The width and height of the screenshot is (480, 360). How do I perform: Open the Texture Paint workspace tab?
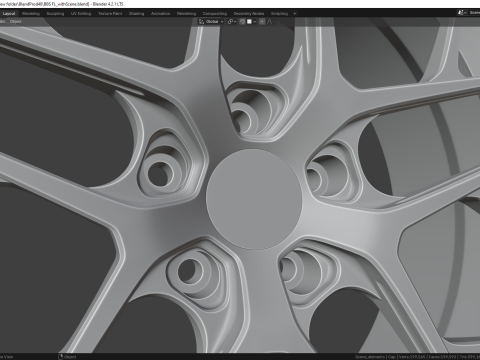click(110, 14)
